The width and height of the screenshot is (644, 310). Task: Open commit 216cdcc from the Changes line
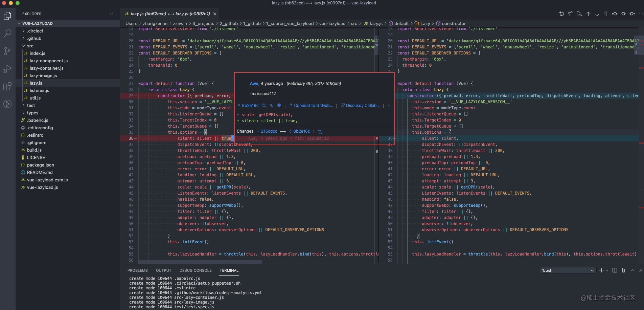pos(269,131)
